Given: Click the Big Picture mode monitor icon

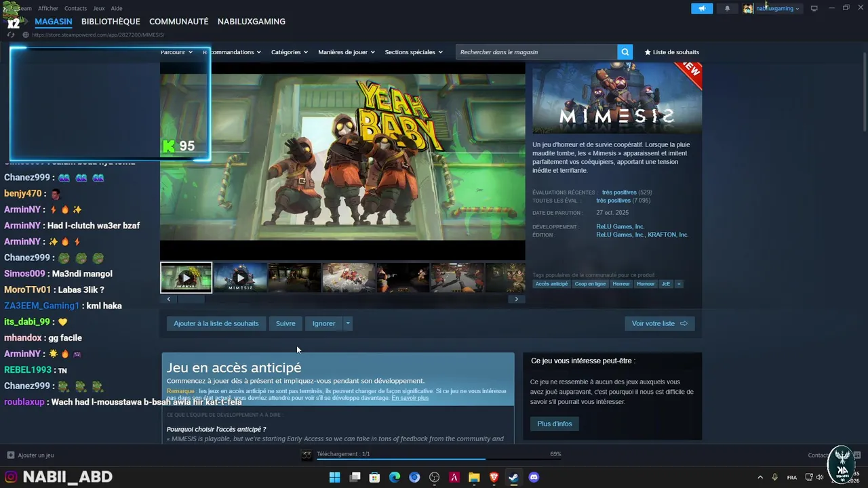Looking at the screenshot, I should point(814,8).
